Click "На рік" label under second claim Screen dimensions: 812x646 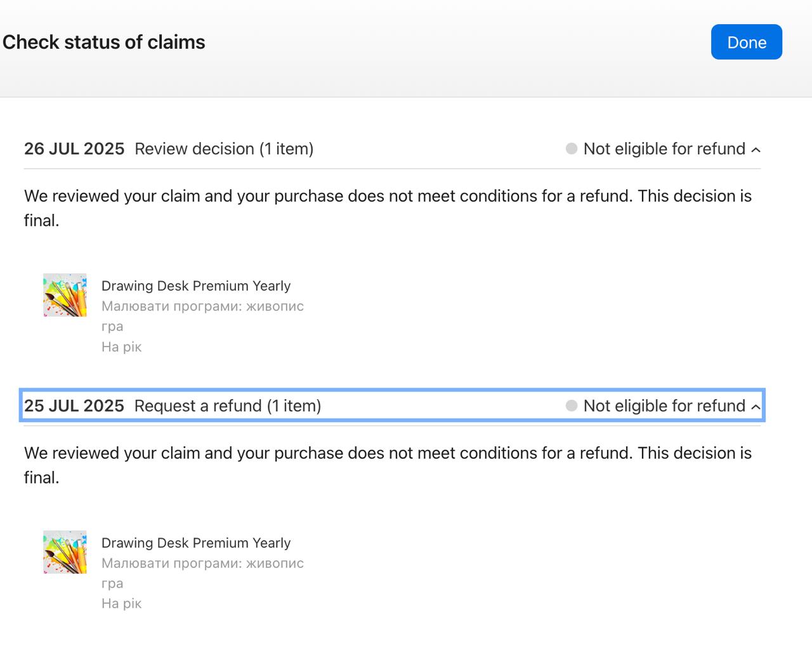121,603
